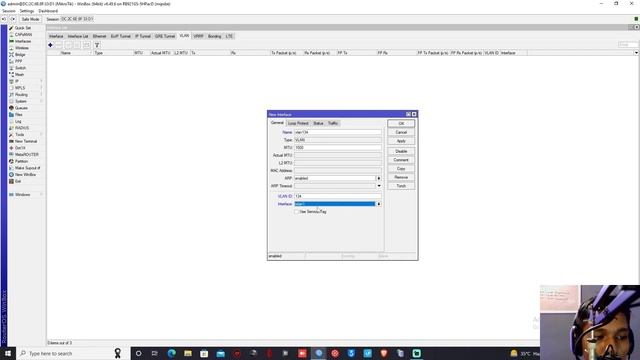This screenshot has width=640, height=360.
Task: Open Microsoft Edge from the taskbar
Action: [x=171, y=353]
